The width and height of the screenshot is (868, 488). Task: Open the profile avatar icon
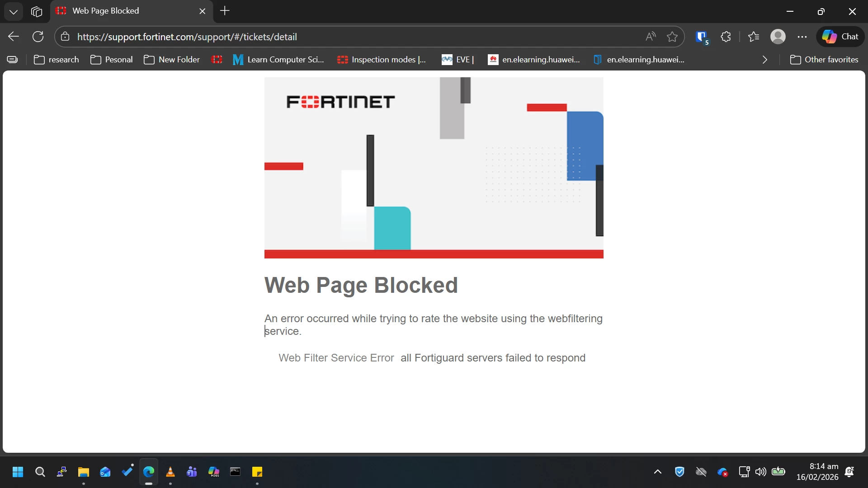coord(778,37)
